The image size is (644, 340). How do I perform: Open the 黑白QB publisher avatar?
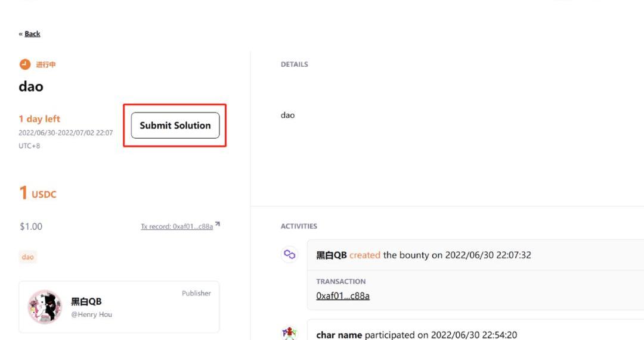[x=45, y=307]
